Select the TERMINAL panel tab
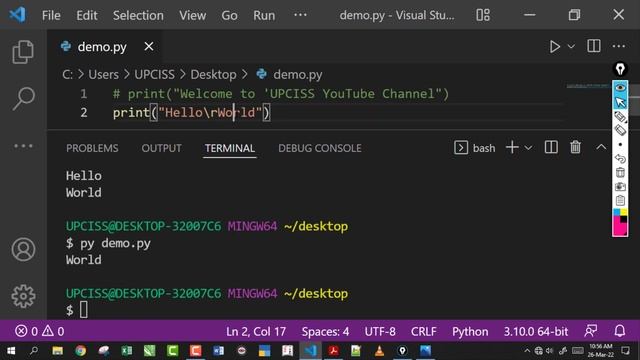Viewport: 640px width, 360px height. (230, 148)
